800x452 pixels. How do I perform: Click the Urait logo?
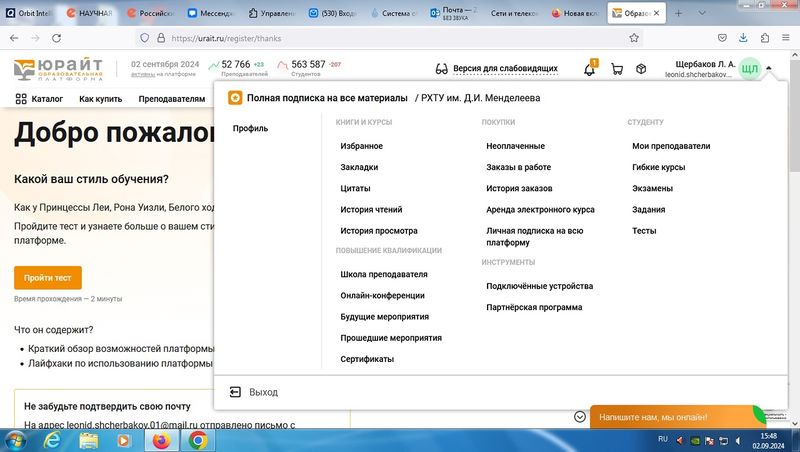point(58,69)
